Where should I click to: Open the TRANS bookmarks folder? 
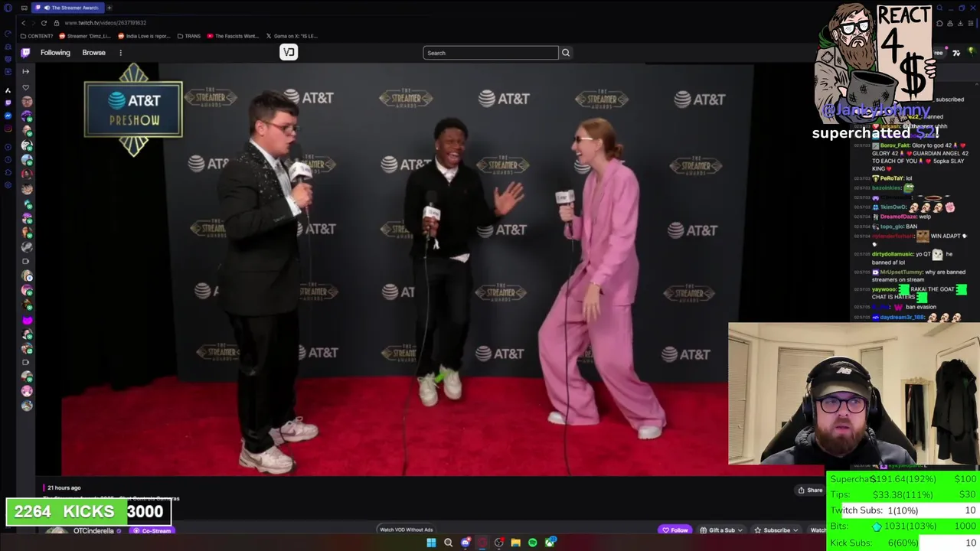(x=188, y=36)
